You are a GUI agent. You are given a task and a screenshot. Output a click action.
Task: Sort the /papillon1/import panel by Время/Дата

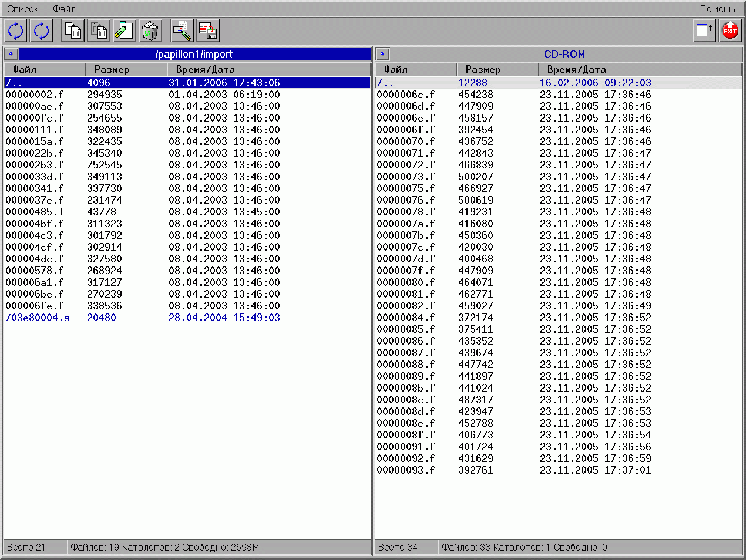pyautogui.click(x=269, y=69)
